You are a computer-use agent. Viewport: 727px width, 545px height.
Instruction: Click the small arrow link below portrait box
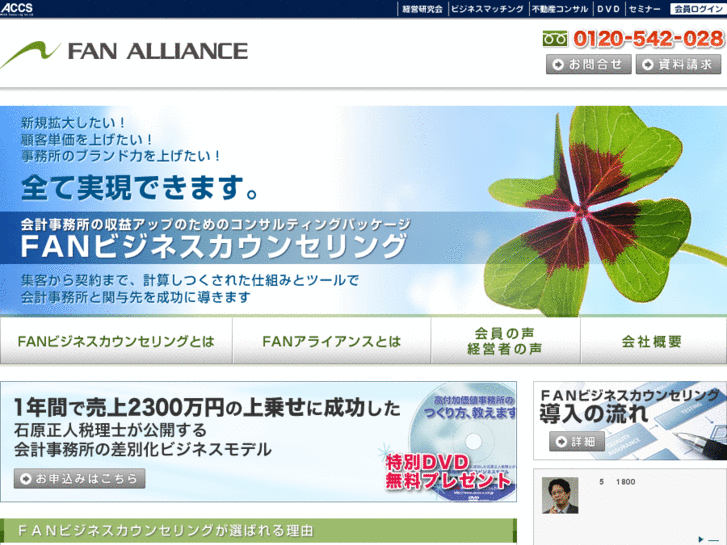pos(708,539)
